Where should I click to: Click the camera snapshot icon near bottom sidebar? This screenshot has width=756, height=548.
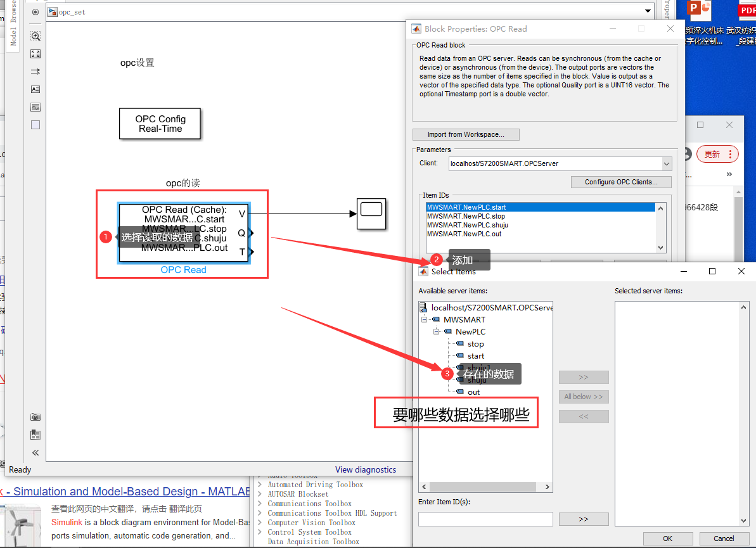click(x=35, y=417)
